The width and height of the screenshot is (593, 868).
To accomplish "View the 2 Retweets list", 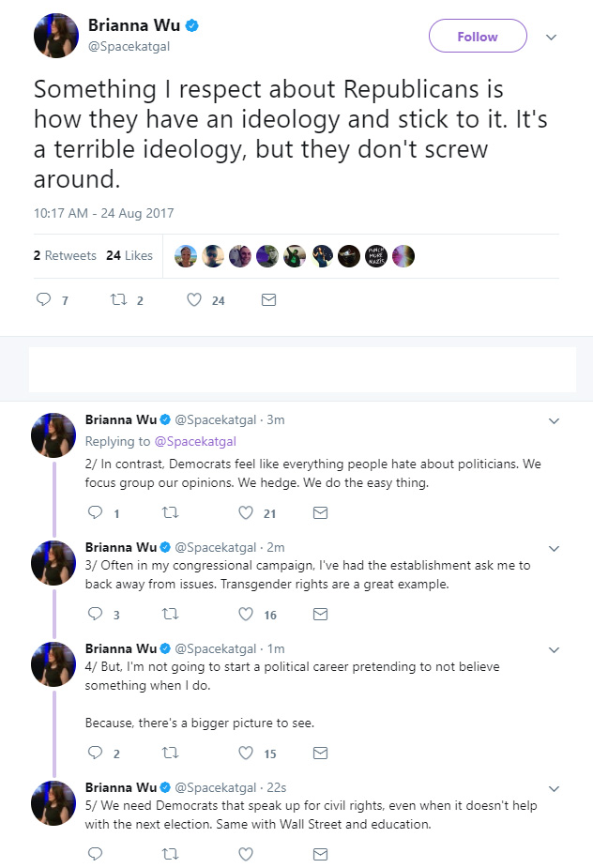I will (65, 255).
